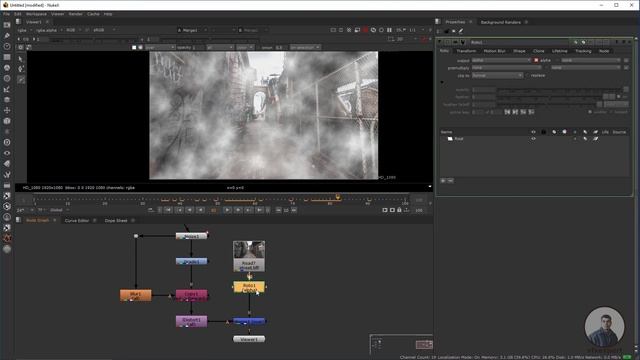Open the Filter nodes toolbar menu

[x=7, y=78]
